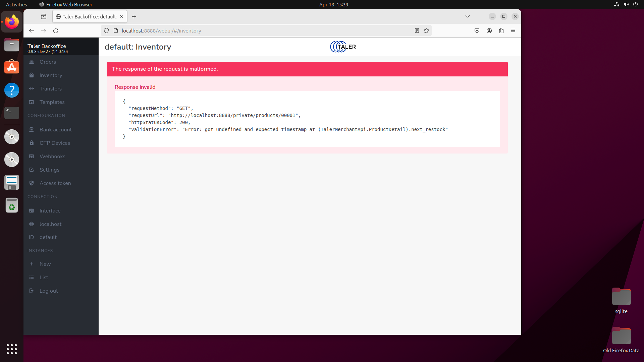Click the New instance plus icon

(x=32, y=264)
